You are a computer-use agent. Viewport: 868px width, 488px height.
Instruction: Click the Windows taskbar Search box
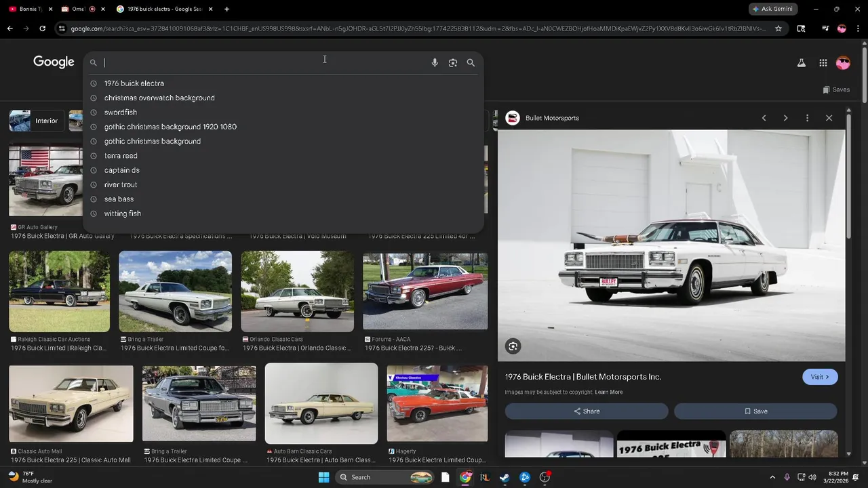click(x=385, y=477)
